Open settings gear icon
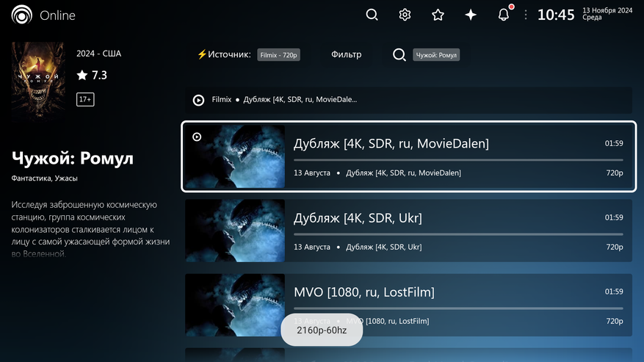This screenshot has height=362, width=644. (405, 15)
